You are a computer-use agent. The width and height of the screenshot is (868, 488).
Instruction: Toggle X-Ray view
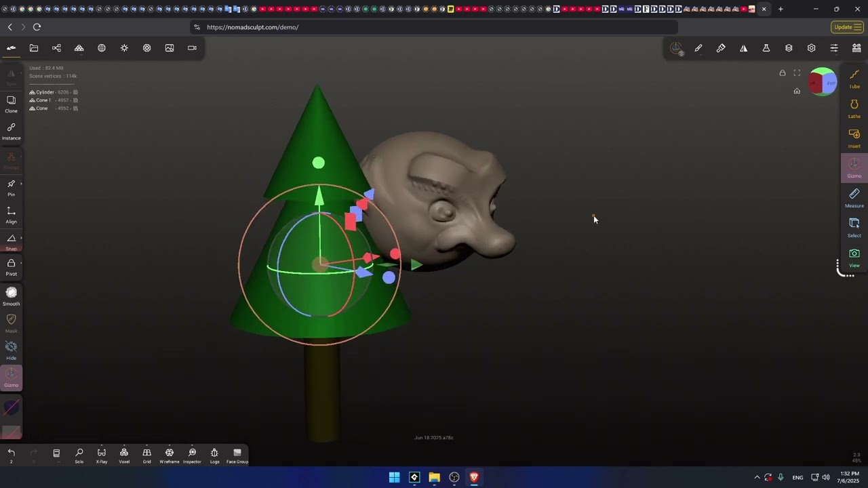click(102, 455)
